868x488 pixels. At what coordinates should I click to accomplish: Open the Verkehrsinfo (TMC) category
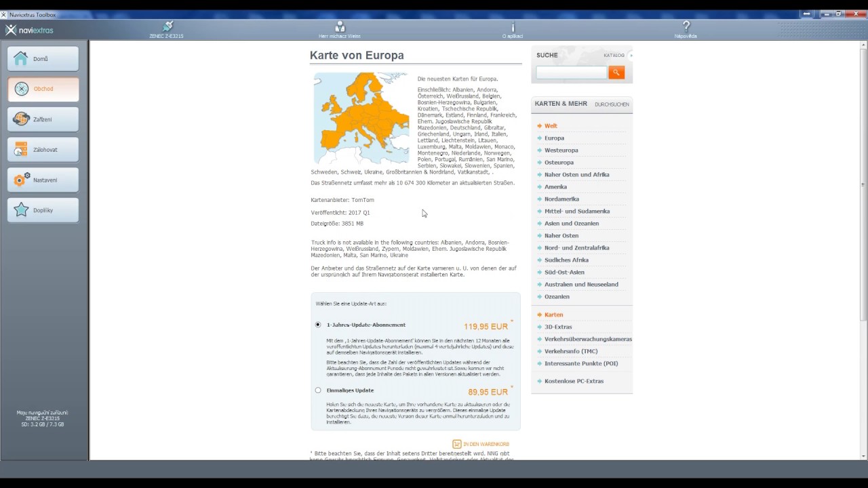pos(571,352)
